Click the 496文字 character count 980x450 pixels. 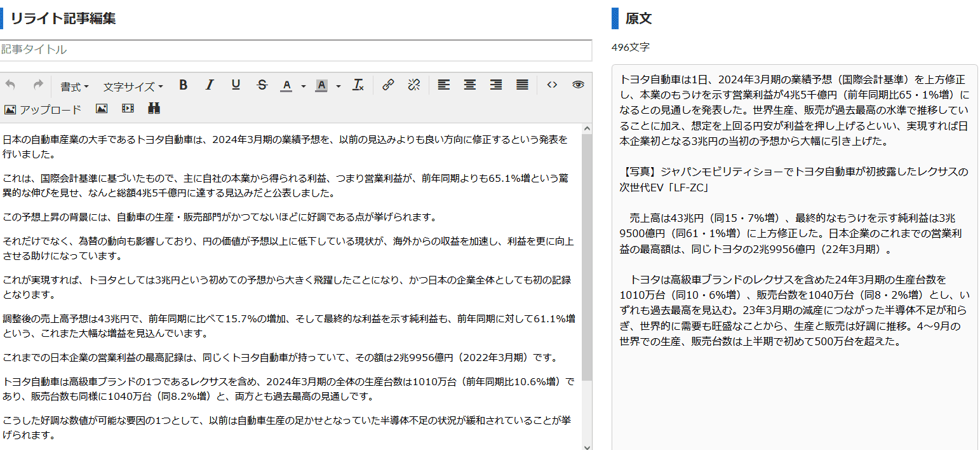click(630, 48)
